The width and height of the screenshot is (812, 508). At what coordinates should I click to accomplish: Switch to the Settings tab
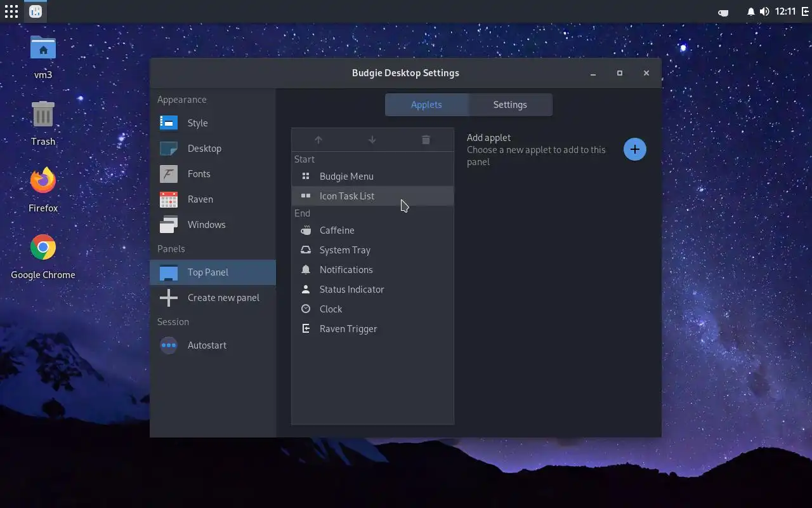coord(510,105)
